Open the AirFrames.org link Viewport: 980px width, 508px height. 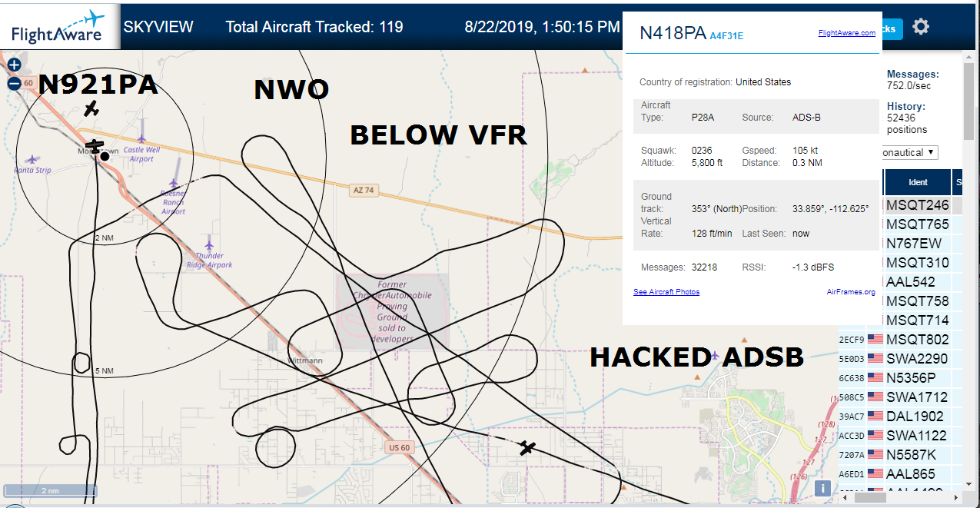(x=851, y=292)
